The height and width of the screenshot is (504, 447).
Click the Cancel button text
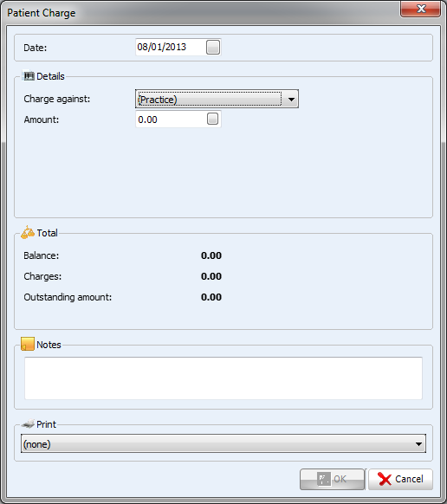point(409,479)
